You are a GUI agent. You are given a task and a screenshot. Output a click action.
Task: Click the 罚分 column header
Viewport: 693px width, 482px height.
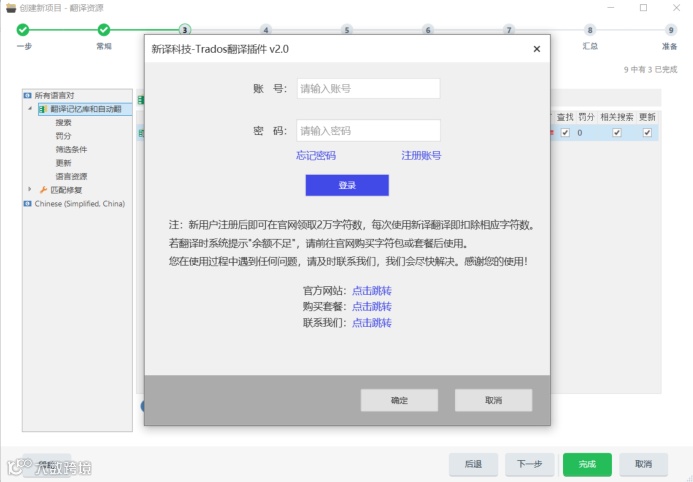click(586, 117)
